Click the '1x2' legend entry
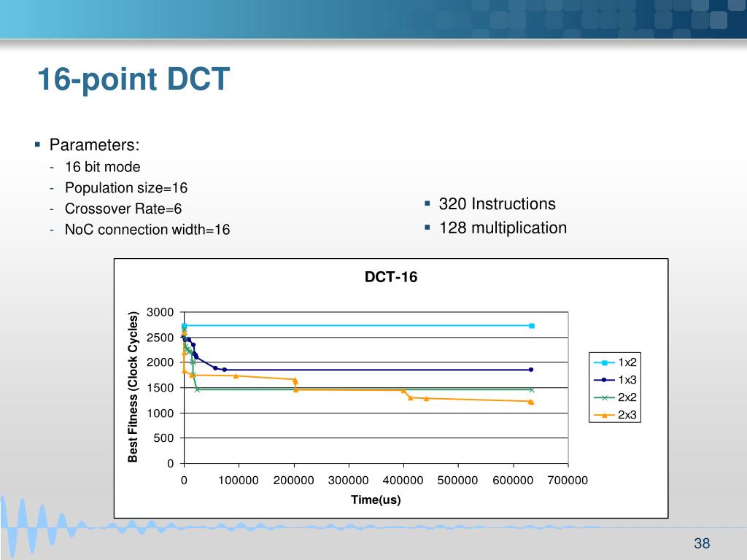747x560 pixels. pyautogui.click(x=615, y=362)
